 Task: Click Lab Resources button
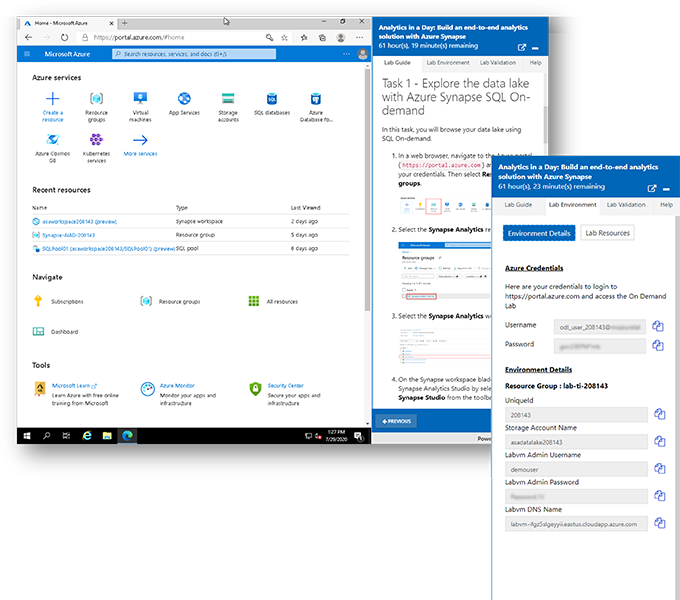click(607, 233)
